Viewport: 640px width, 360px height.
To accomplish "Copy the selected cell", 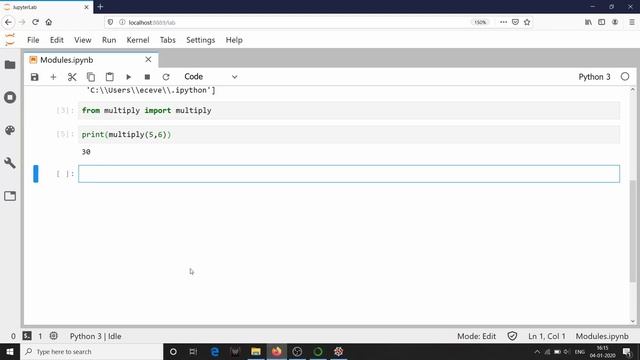I will (x=91, y=77).
